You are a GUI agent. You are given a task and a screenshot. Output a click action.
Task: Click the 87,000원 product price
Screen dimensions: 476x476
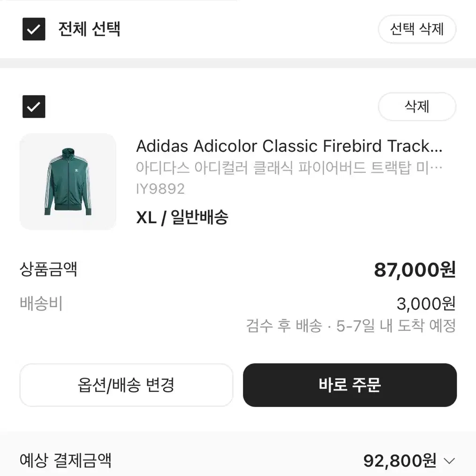click(x=415, y=270)
